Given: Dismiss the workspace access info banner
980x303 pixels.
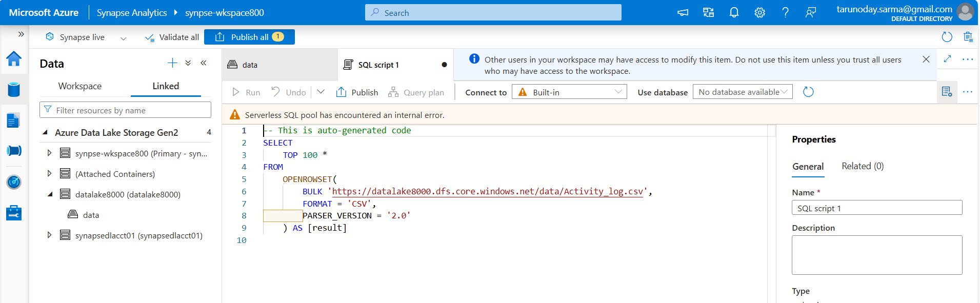Looking at the screenshot, I should click(926, 59).
